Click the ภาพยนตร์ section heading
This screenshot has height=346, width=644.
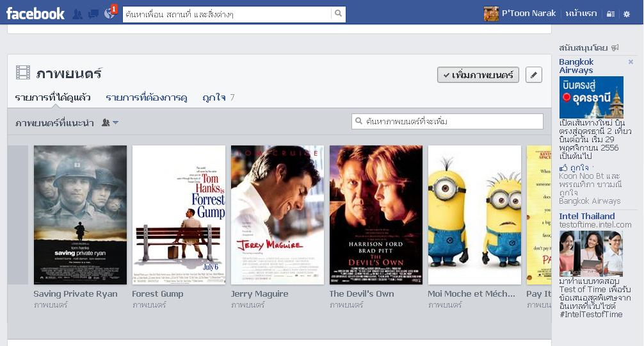[68, 73]
